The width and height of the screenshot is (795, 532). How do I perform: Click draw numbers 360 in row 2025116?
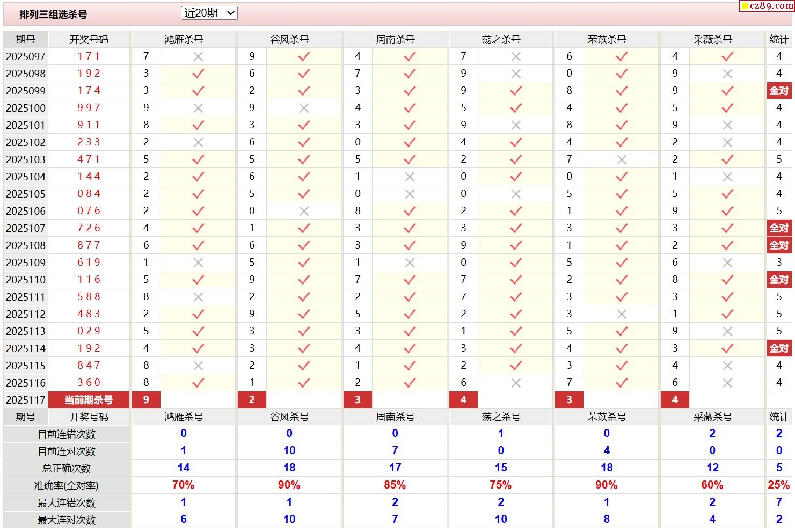(89, 382)
